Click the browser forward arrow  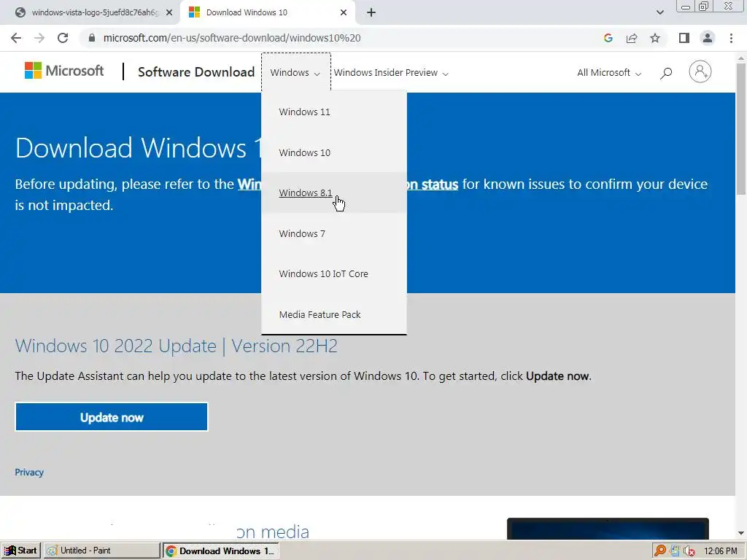(39, 38)
